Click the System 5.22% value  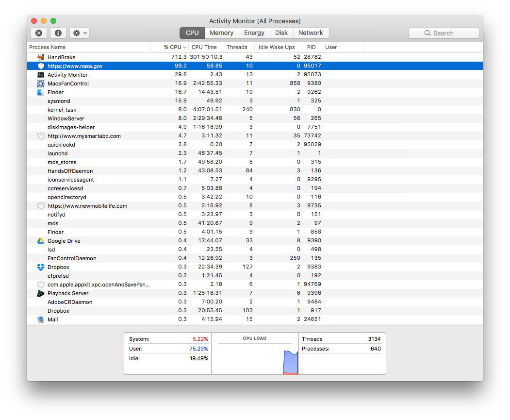[x=200, y=339]
